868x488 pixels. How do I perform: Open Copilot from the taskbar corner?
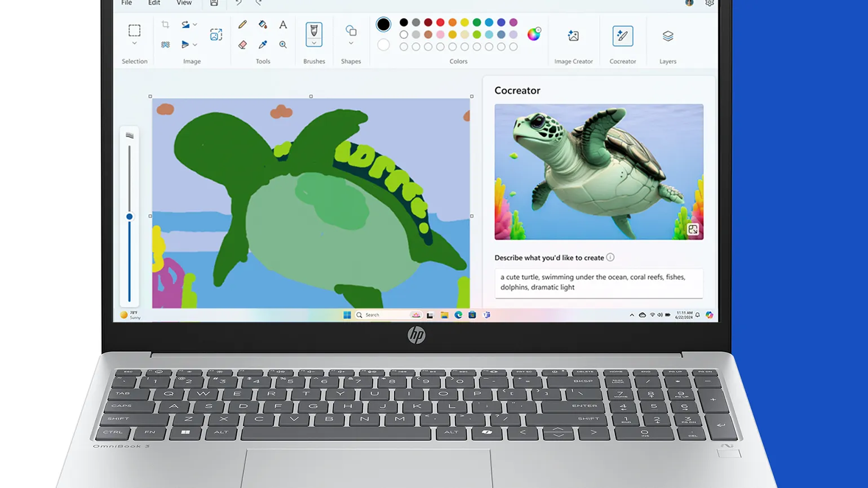tap(709, 315)
